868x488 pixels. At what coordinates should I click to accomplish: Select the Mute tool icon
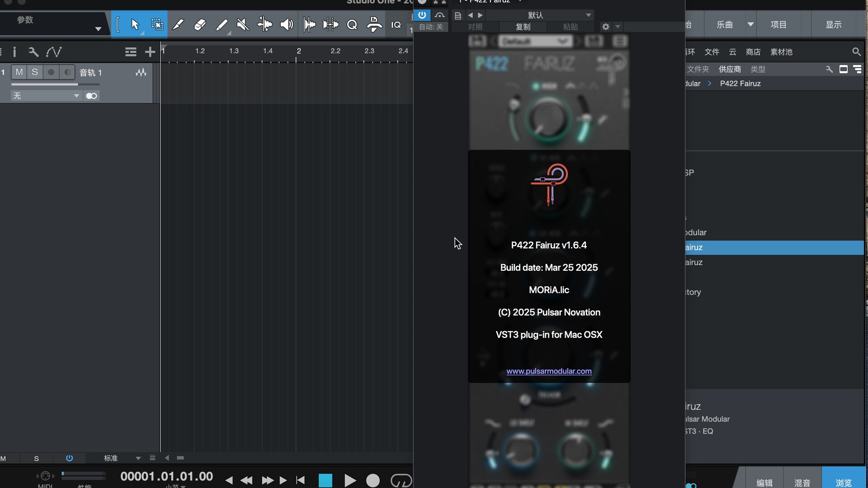(243, 24)
